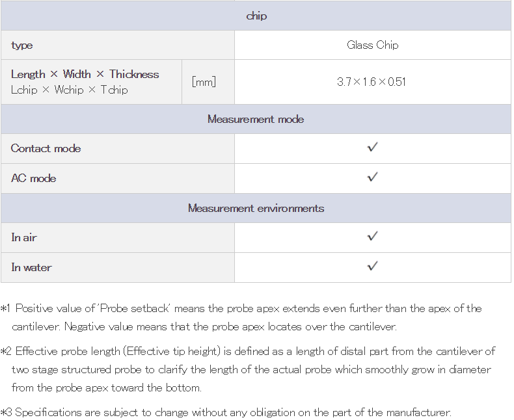Click the AC mode checkmark
This screenshot has width=514, height=420.
click(x=372, y=177)
